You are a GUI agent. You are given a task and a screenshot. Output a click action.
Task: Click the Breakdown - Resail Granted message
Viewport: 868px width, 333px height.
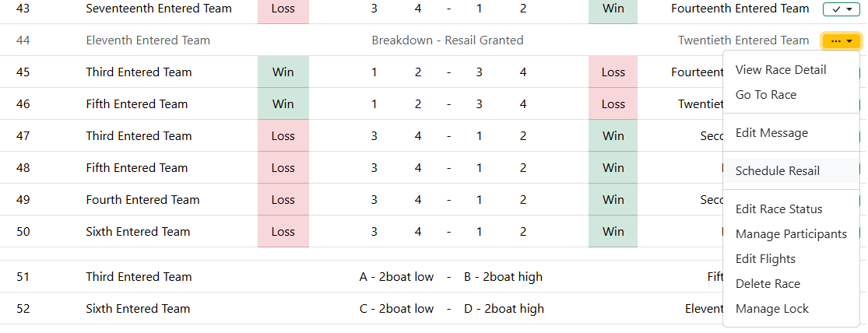pos(448,40)
